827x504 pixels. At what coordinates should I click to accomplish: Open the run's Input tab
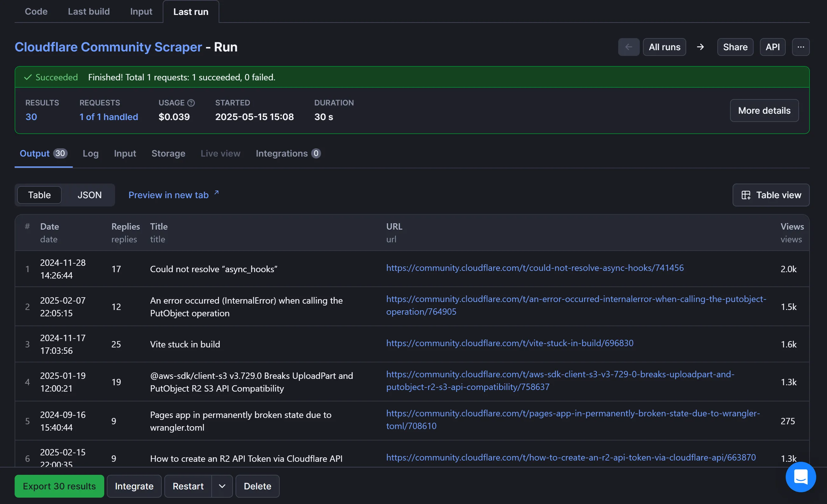click(x=125, y=153)
